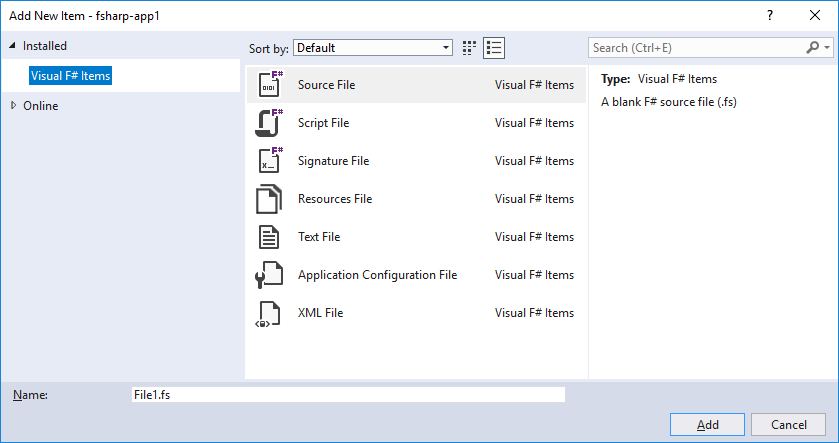Open the Sort by dropdown

[x=446, y=47]
